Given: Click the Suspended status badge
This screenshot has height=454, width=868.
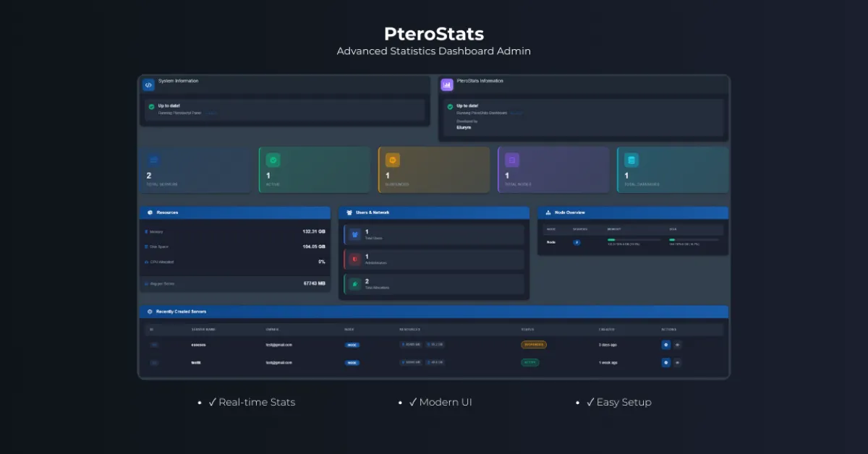Looking at the screenshot, I should click(534, 344).
